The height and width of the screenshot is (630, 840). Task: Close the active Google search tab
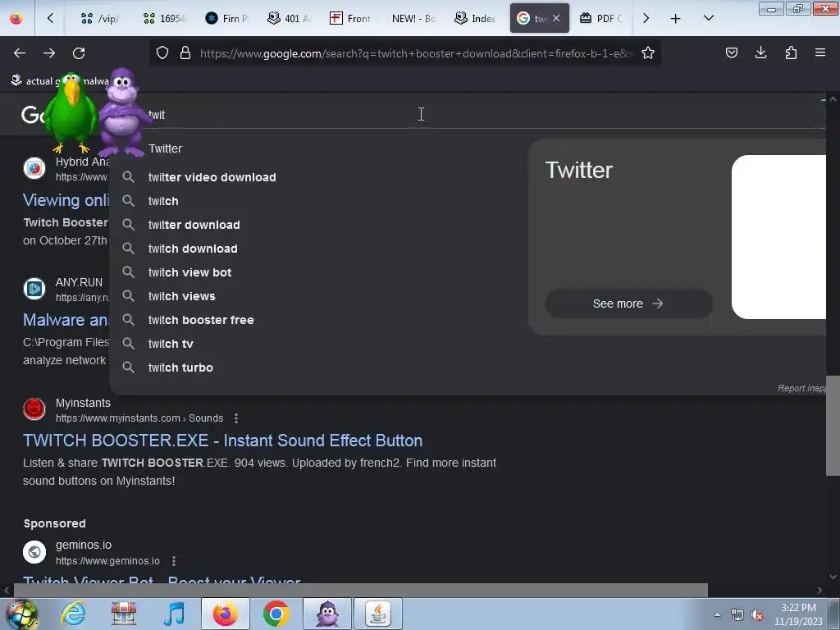pyautogui.click(x=556, y=18)
